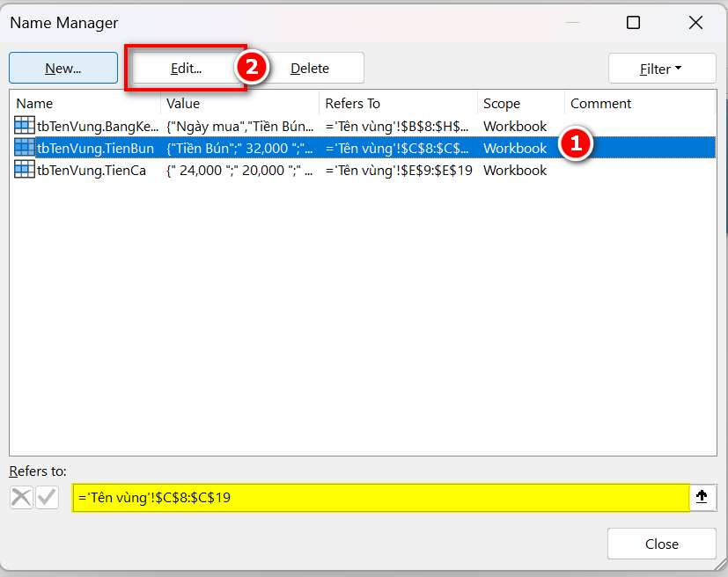This screenshot has width=728, height=577.
Task: Click the Close button at bottom
Action: [661, 544]
